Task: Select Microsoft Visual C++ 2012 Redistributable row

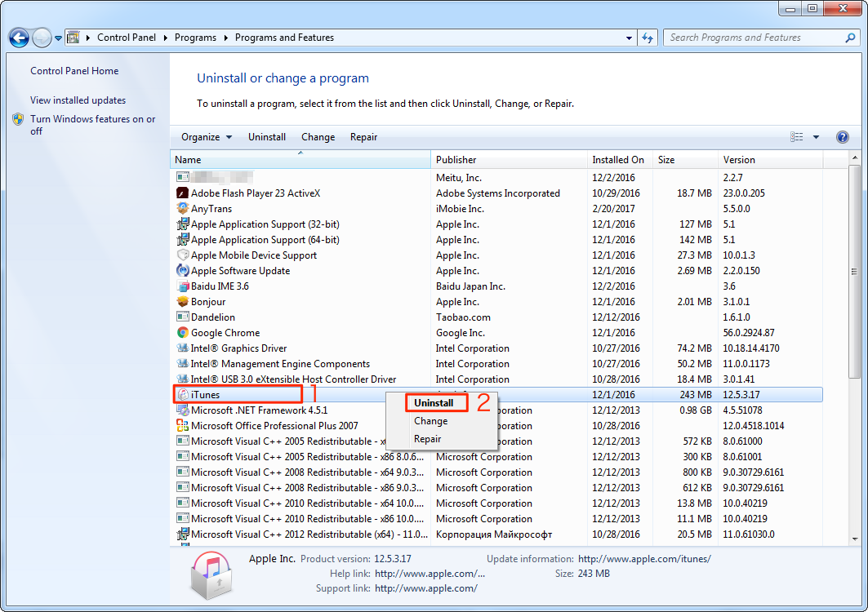Action: 496,534
